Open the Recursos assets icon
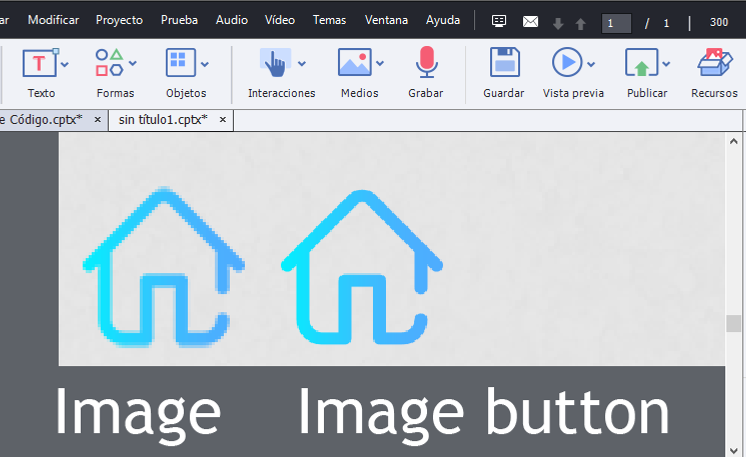The width and height of the screenshot is (746, 457). click(714, 64)
